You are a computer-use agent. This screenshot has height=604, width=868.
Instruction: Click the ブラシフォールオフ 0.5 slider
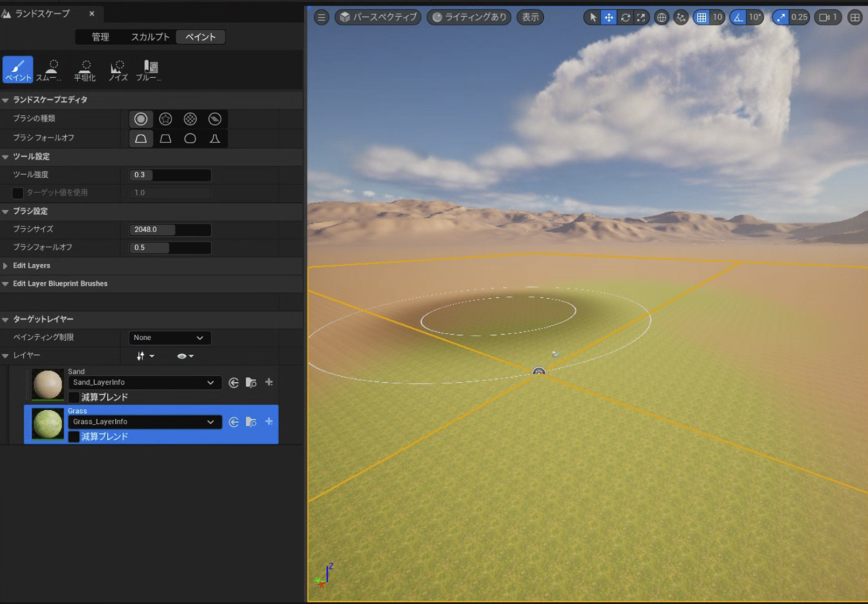[x=170, y=247]
